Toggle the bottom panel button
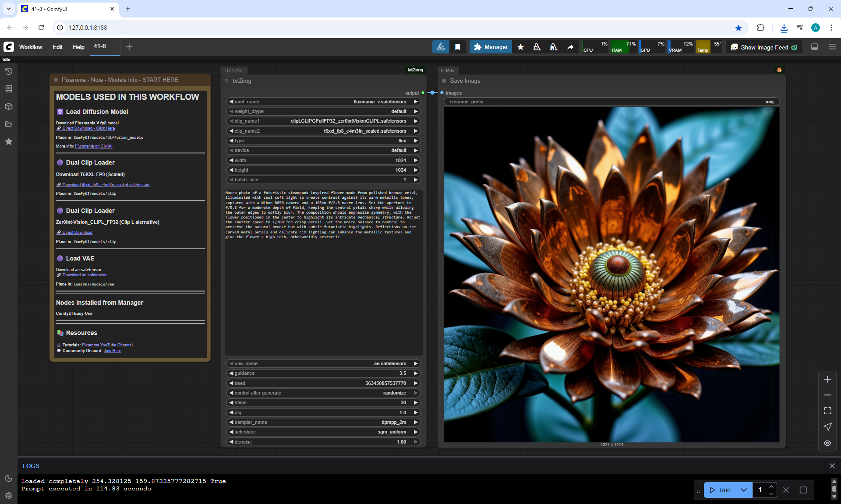 click(x=814, y=47)
